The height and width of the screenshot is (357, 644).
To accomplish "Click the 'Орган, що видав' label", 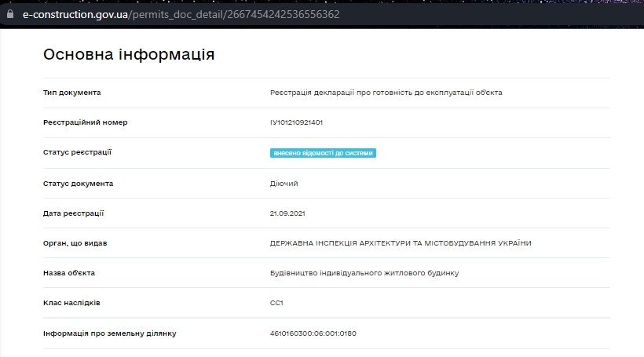I will click(x=75, y=243).
